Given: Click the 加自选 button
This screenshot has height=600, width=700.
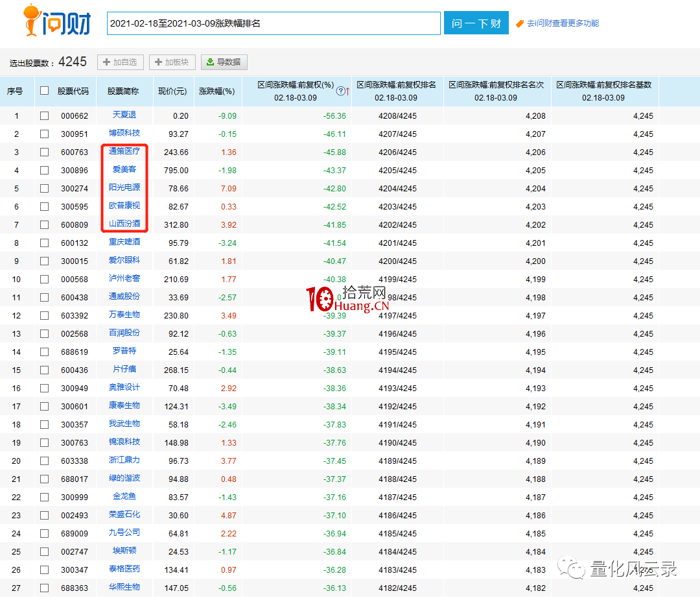Looking at the screenshot, I should click(x=120, y=62).
